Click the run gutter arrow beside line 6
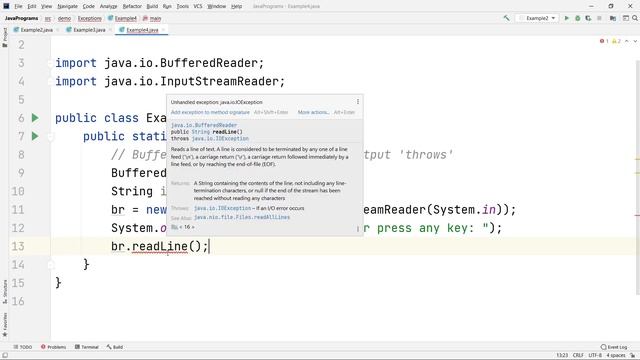The height and width of the screenshot is (360, 640). (x=35, y=118)
